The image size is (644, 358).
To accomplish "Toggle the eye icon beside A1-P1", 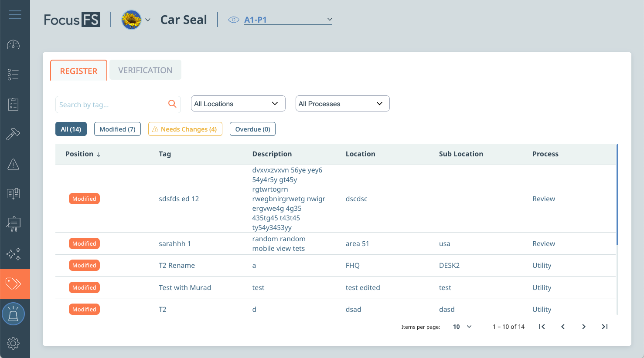I will [x=234, y=20].
